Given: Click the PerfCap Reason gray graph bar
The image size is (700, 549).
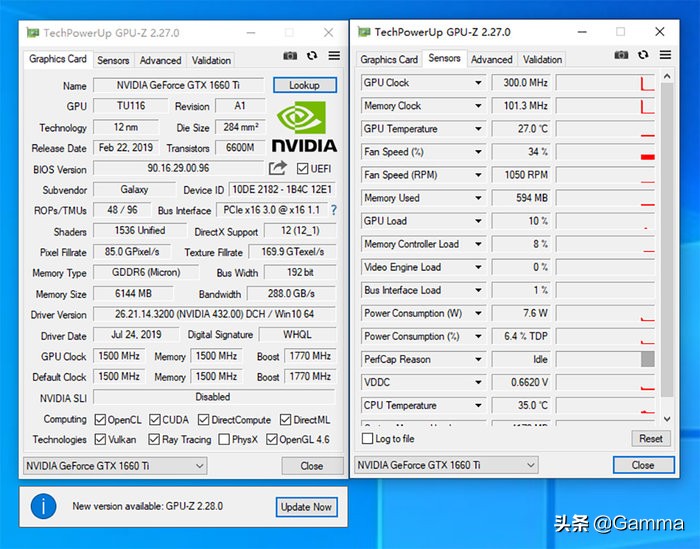Looking at the screenshot, I should click(x=648, y=359).
